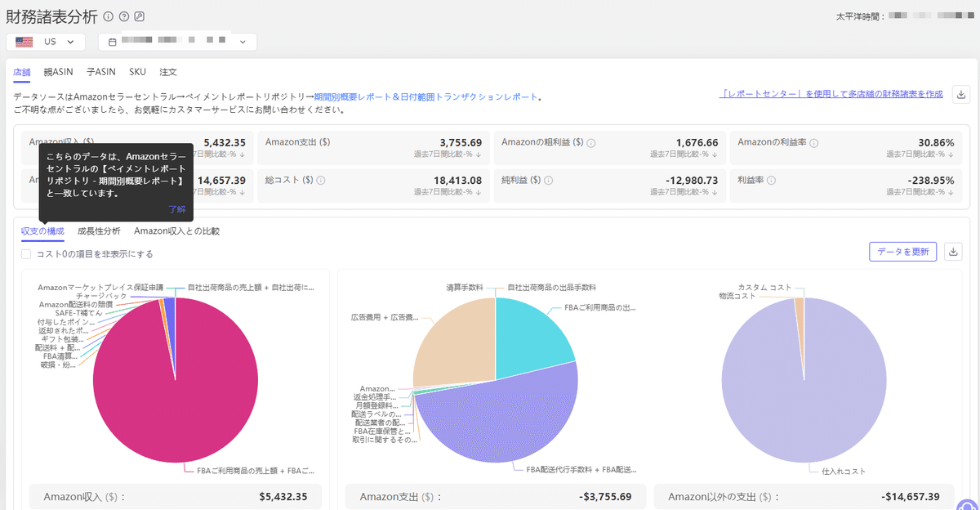The image size is (980, 510).
Task: Click the 太平洋時間 label at top right
Action: point(861,16)
